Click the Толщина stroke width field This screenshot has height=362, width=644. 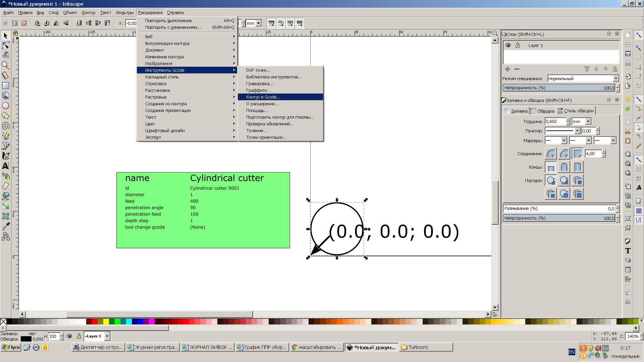(555, 121)
